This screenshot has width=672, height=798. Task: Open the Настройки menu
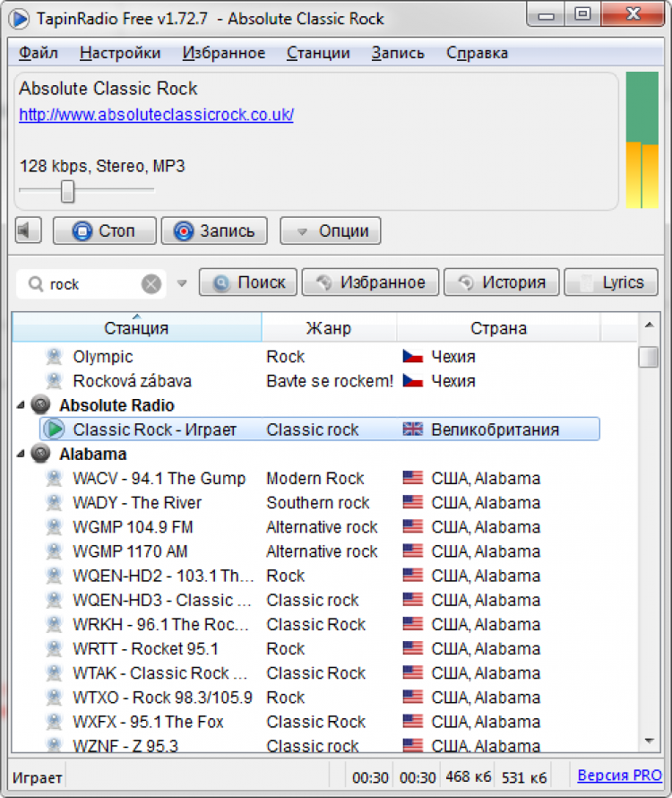[120, 52]
